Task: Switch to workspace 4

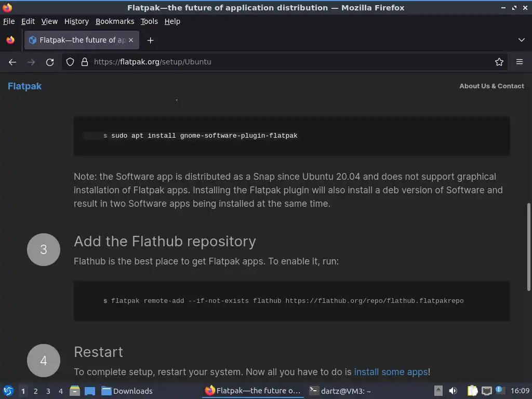Action: click(61, 391)
